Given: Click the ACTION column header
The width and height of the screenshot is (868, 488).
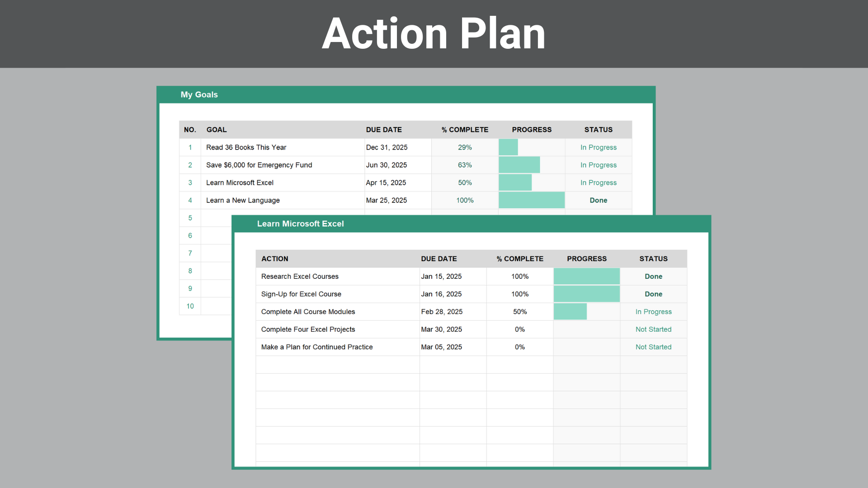Looking at the screenshot, I should click(x=274, y=258).
